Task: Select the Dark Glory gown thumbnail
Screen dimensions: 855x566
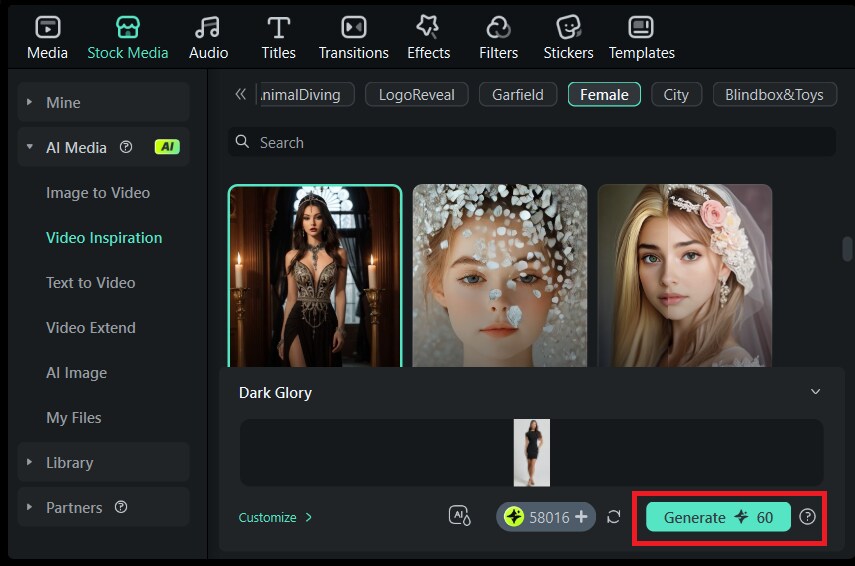Action: pos(315,276)
